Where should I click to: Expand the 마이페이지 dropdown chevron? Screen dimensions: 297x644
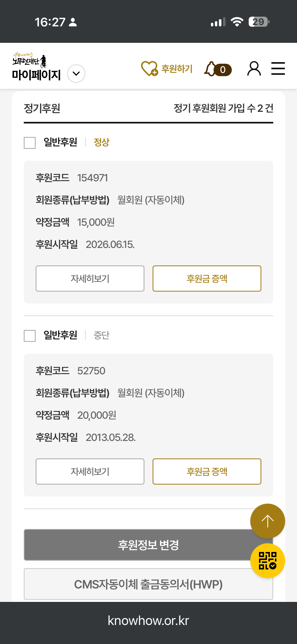[x=76, y=74]
